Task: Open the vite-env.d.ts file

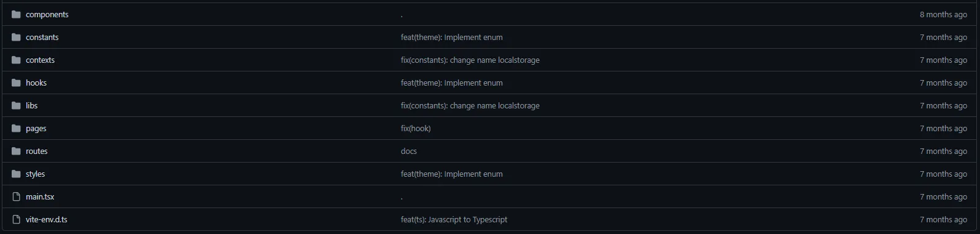Action: [x=47, y=219]
